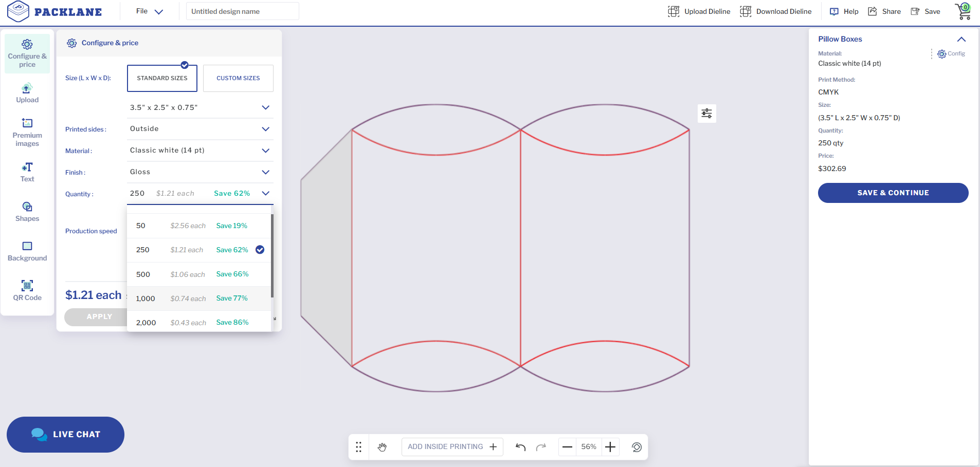
Task: Zoom out with the minus button
Action: pos(567,447)
